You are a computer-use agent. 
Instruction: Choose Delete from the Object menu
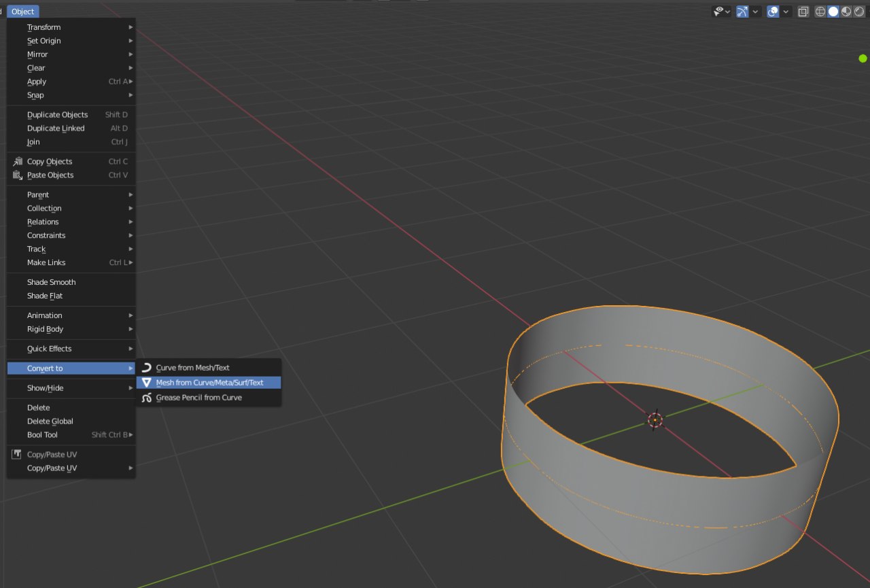(71, 408)
